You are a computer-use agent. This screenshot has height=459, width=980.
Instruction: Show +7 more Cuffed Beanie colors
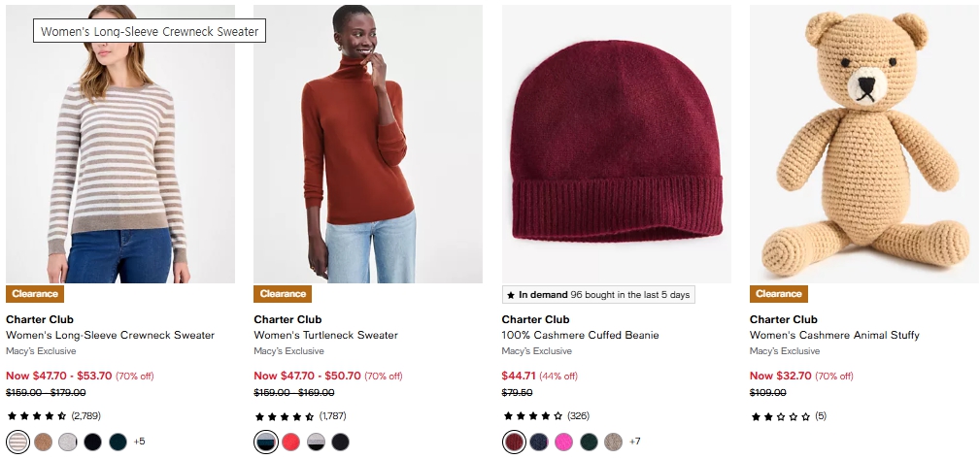[635, 443]
